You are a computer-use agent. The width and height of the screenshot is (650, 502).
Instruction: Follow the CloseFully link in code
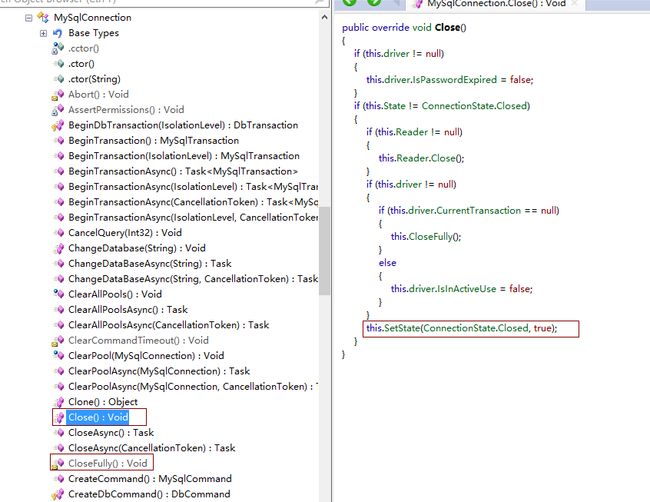click(429, 237)
